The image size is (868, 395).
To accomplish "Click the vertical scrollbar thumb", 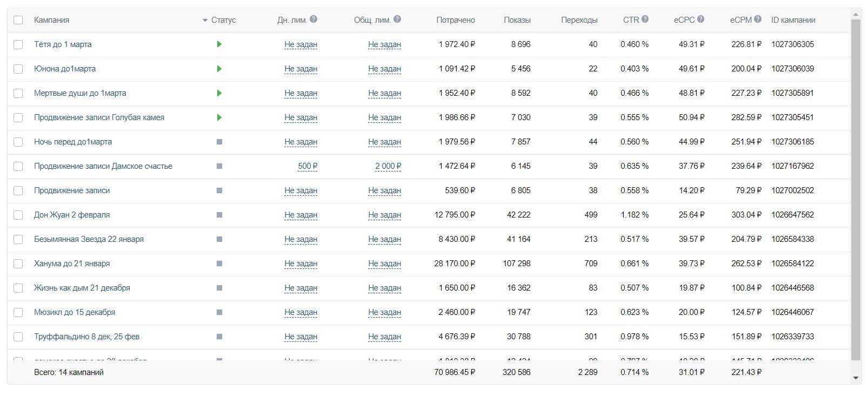I will tap(856, 189).
